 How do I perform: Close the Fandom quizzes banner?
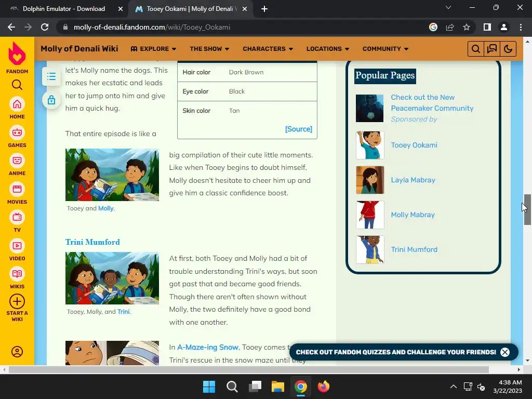click(x=505, y=352)
